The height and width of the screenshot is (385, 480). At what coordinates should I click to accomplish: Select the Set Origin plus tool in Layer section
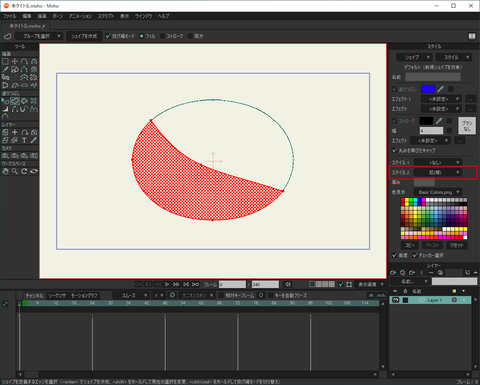15,132
